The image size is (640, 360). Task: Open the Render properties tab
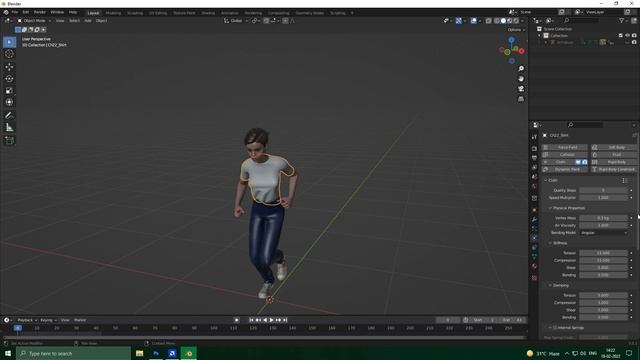(534, 149)
